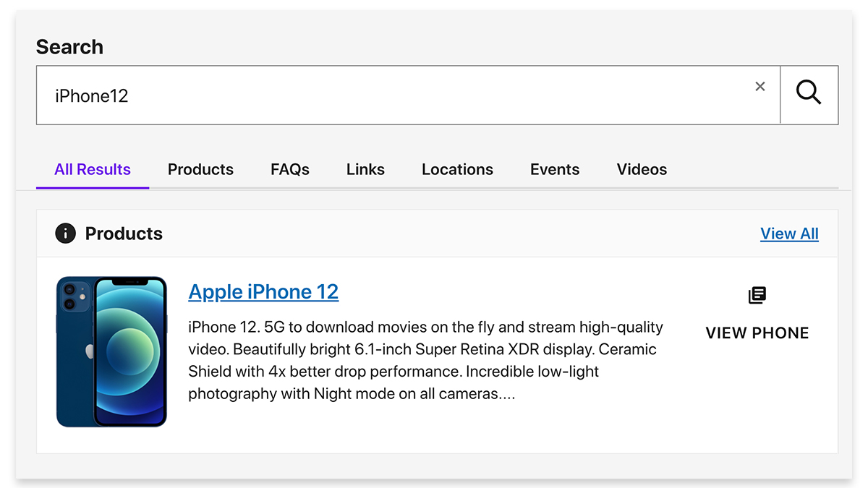Image resolution: width=868 pixels, height=488 pixels.
Task: Click the info icon beside Products heading
Action: click(x=65, y=234)
